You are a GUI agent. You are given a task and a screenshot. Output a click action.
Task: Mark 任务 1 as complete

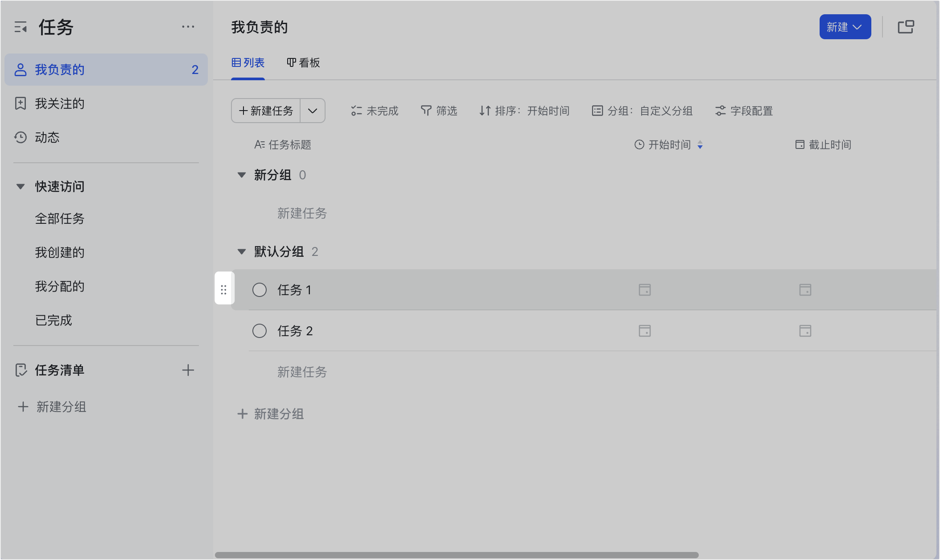[260, 290]
